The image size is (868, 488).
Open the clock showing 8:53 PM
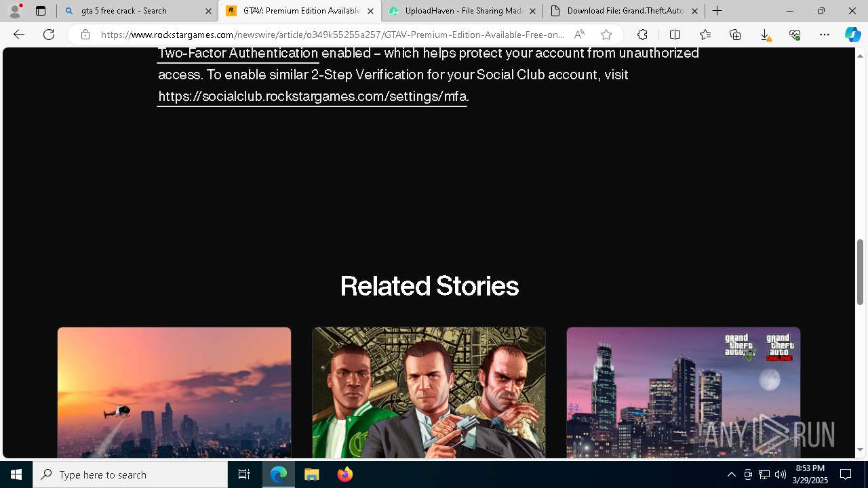click(811, 474)
